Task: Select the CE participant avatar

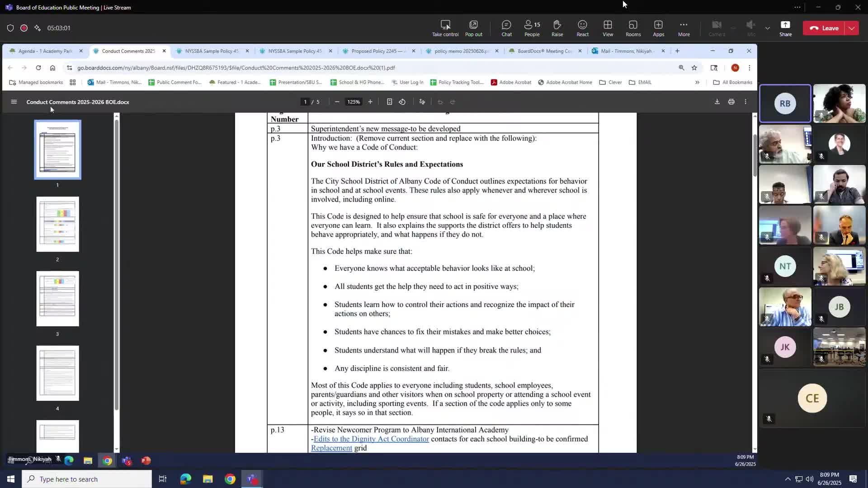Action: (x=812, y=398)
